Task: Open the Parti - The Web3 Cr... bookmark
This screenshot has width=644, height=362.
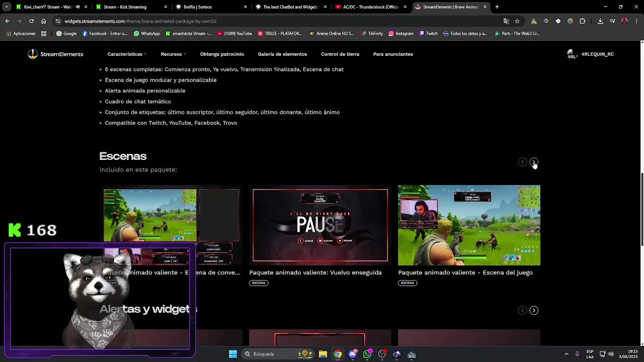Action: pyautogui.click(x=517, y=34)
